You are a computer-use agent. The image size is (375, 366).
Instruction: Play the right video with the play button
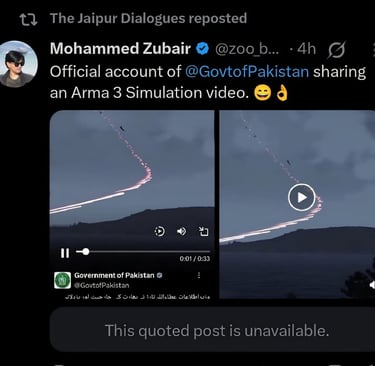(x=302, y=197)
